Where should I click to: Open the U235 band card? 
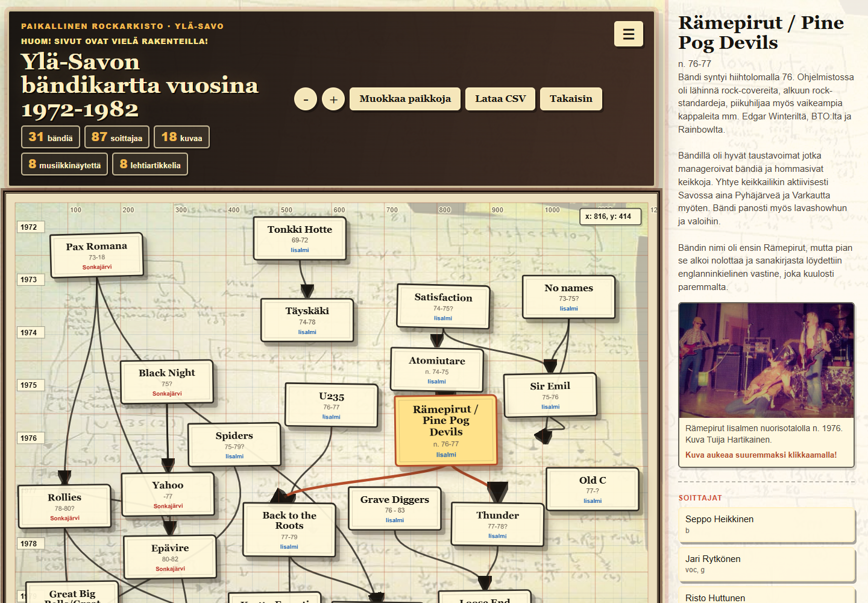(332, 405)
